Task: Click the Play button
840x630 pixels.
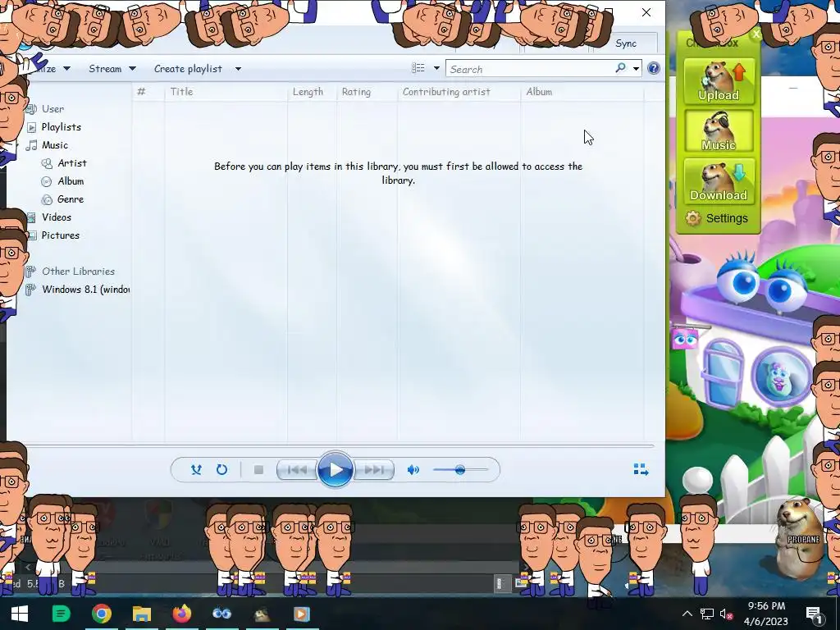Action: point(336,470)
